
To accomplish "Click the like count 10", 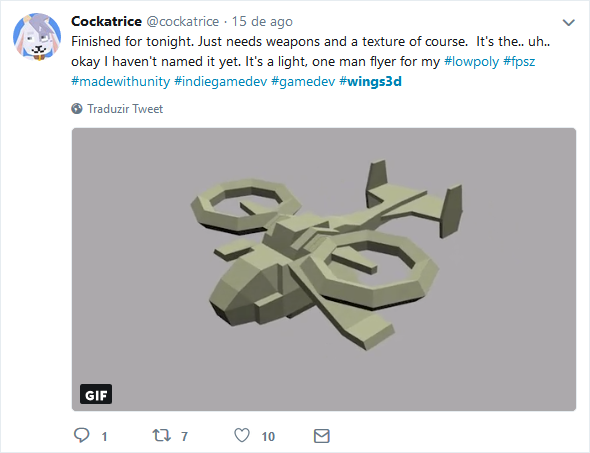I will click(268, 436).
